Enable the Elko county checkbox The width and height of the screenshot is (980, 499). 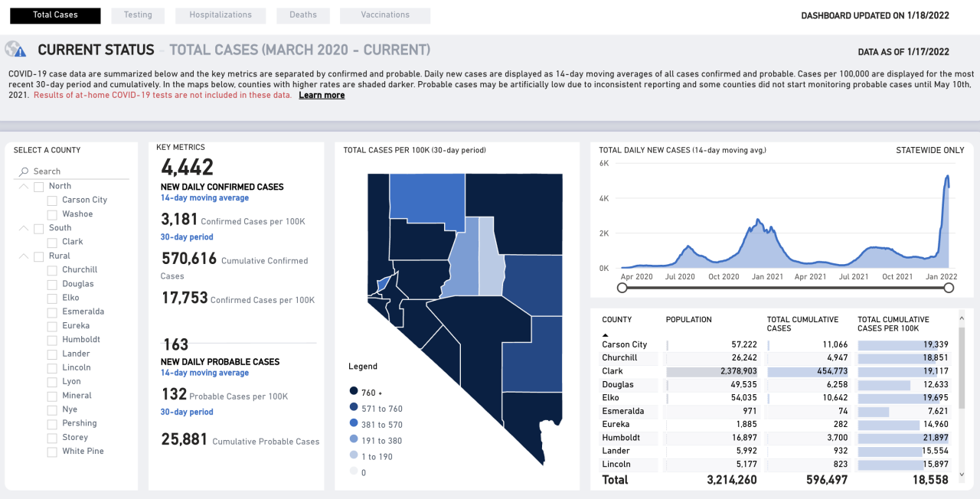(x=52, y=298)
